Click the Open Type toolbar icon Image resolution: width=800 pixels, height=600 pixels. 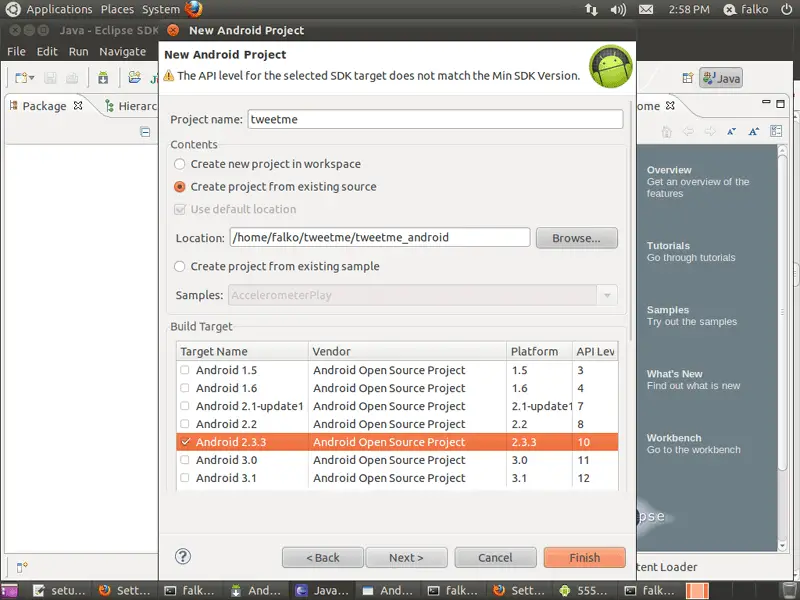pyautogui.click(x=135, y=78)
